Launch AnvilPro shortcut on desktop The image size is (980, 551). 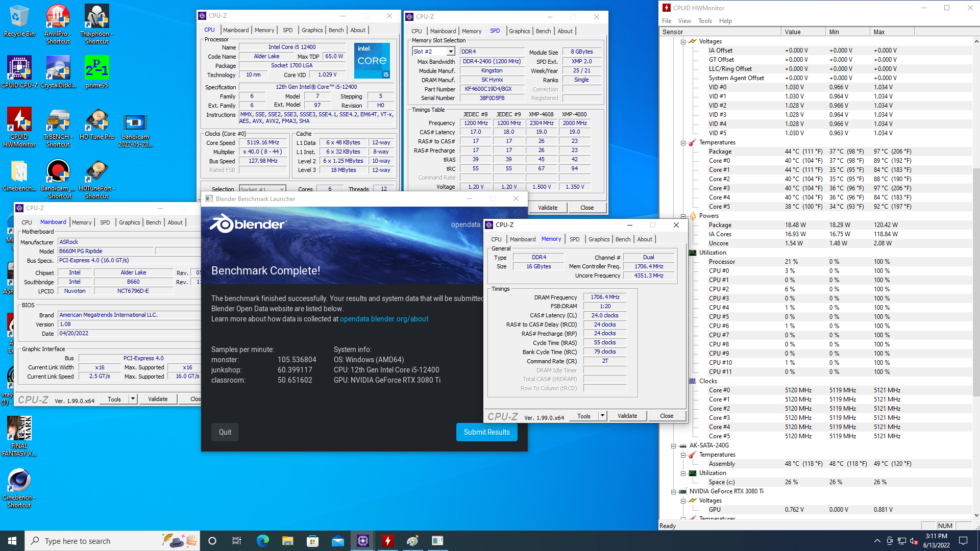click(58, 24)
